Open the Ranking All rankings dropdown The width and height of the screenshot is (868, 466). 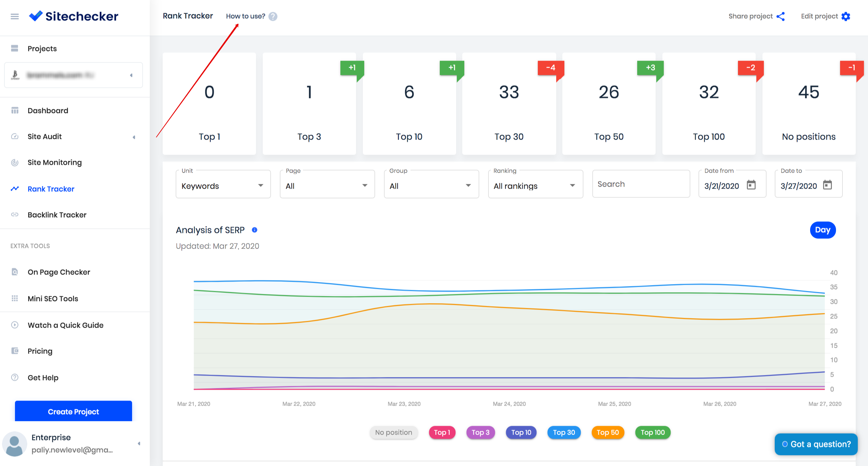coord(535,184)
